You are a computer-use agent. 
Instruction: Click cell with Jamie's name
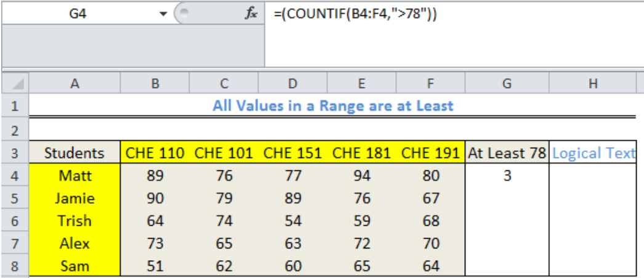click(x=74, y=199)
